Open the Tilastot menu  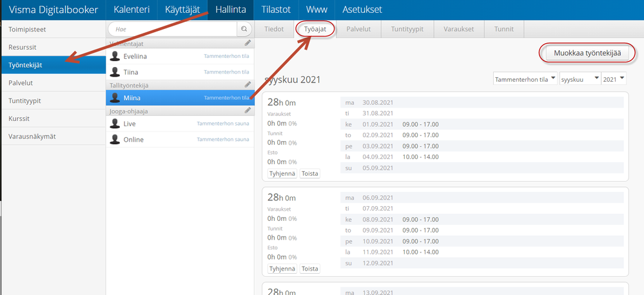click(276, 10)
